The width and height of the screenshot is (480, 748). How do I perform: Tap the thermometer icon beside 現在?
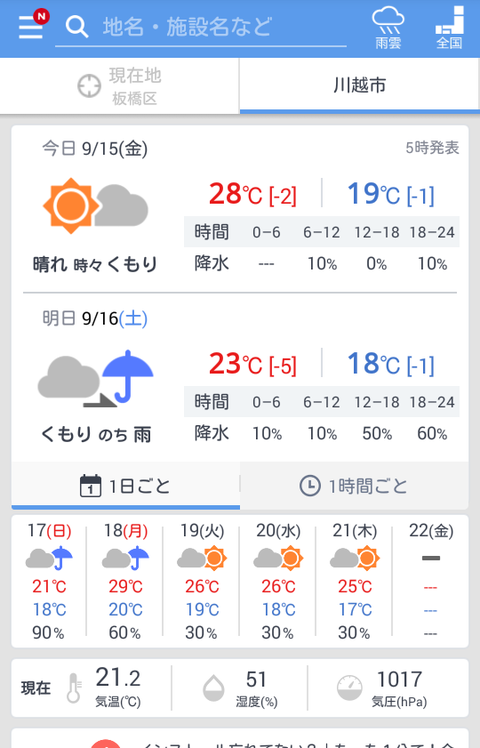[73, 688]
